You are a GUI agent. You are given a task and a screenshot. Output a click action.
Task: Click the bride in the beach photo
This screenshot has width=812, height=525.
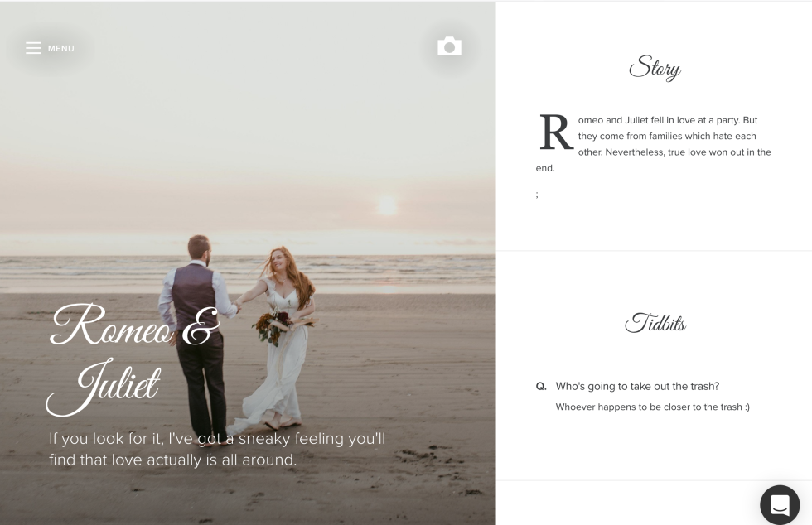point(286,331)
